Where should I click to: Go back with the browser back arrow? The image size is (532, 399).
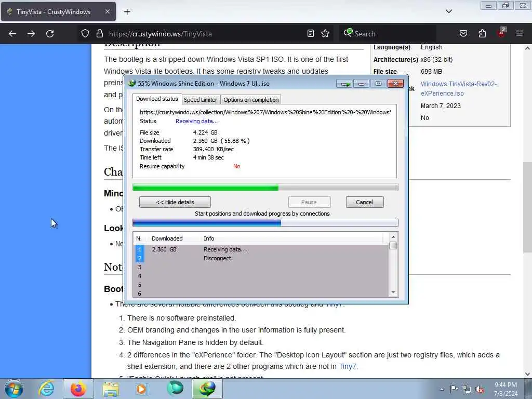pyautogui.click(x=12, y=34)
